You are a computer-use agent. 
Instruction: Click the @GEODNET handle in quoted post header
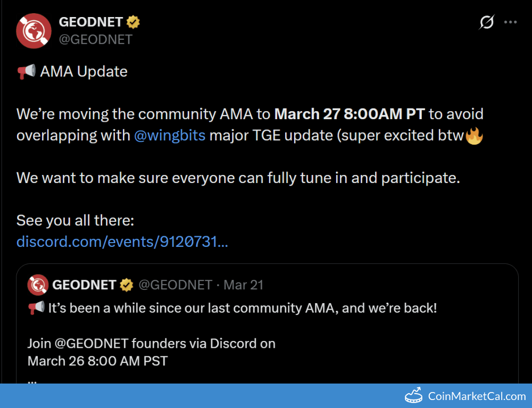175,285
